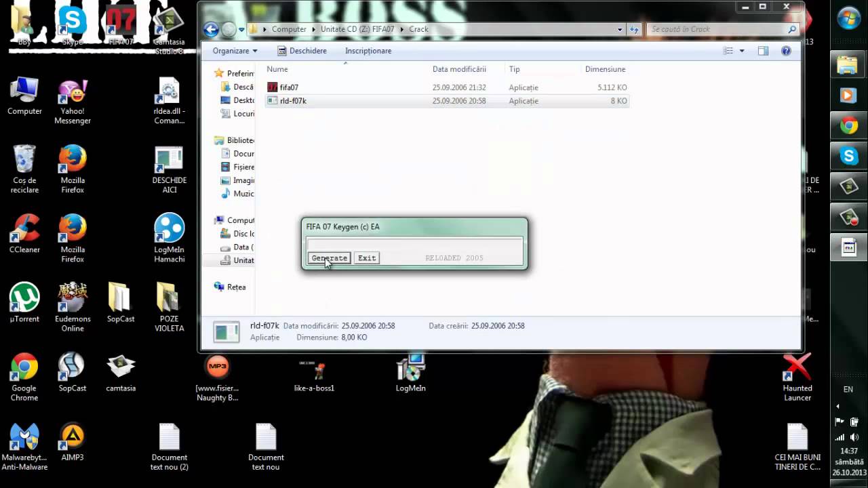Viewport: 868px width, 488px height.
Task: Select Locuri recente in navigation pane
Action: (237, 114)
